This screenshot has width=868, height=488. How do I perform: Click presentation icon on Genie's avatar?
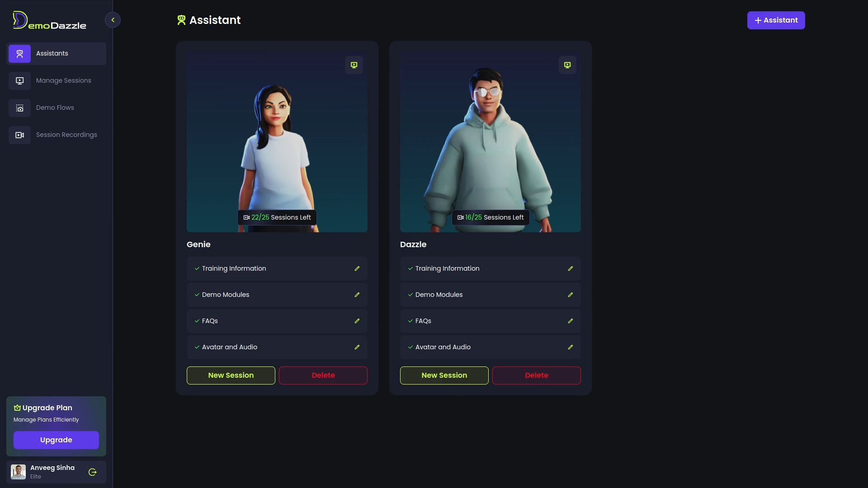[x=354, y=65]
